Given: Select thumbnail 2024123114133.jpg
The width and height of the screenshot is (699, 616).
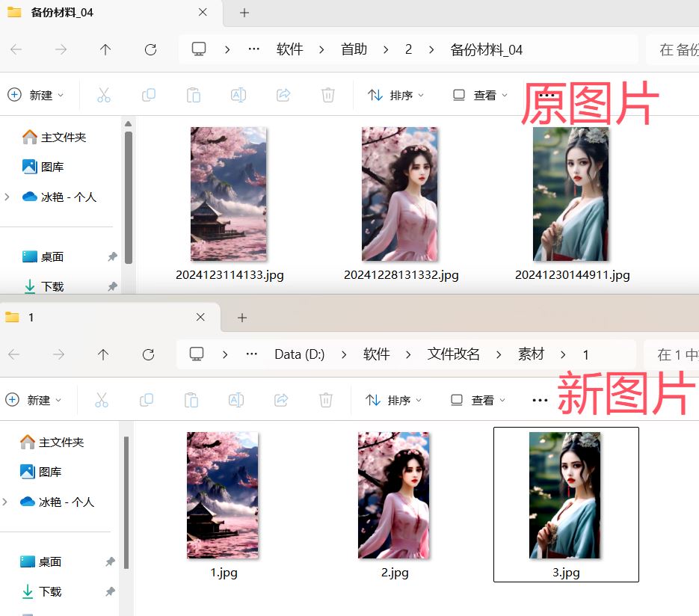Looking at the screenshot, I should click(x=229, y=194).
